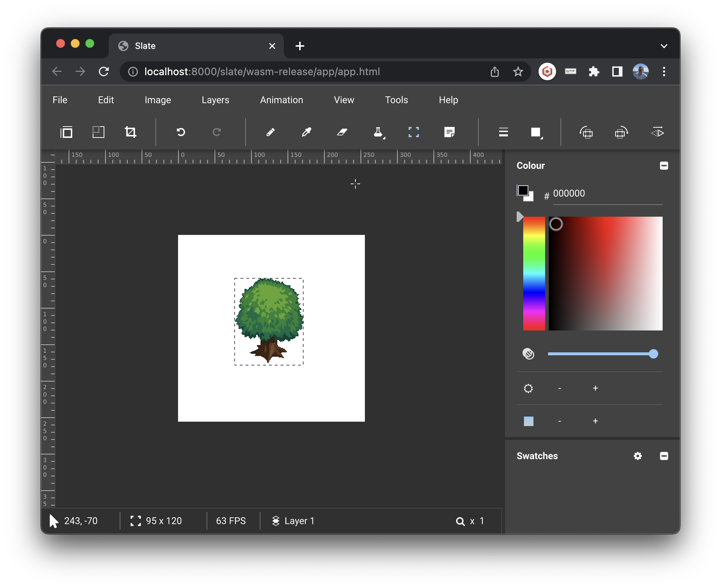721x588 pixels.
Task: Select the Pen tool
Action: coord(271,132)
